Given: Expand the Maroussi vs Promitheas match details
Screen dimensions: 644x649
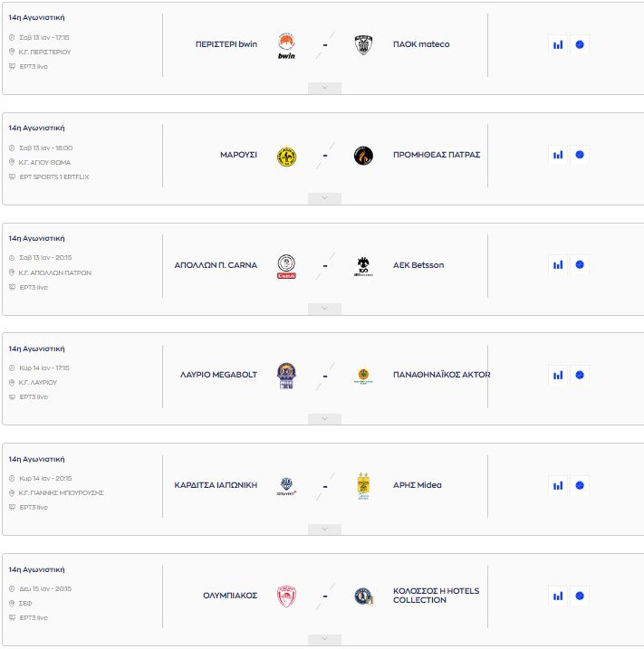Looking at the screenshot, I should [x=324, y=198].
